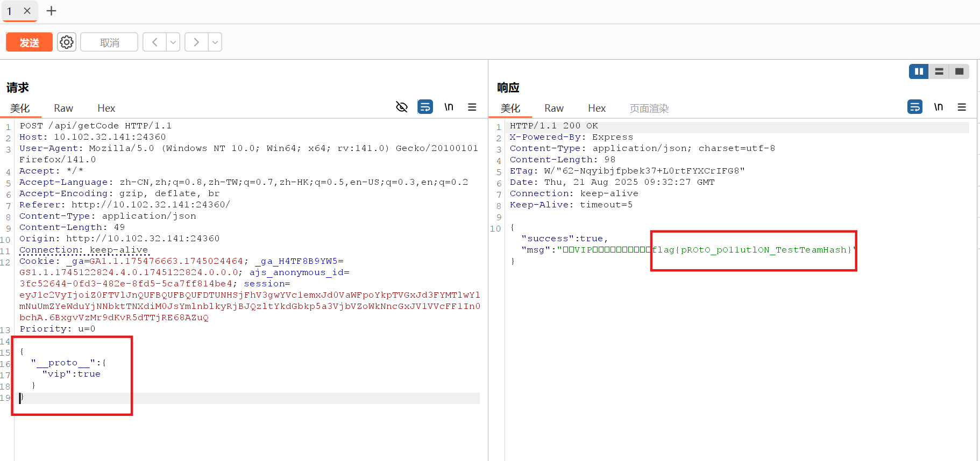Switch response view to Hex tab
Image resolution: width=980 pixels, height=461 pixels.
point(597,108)
